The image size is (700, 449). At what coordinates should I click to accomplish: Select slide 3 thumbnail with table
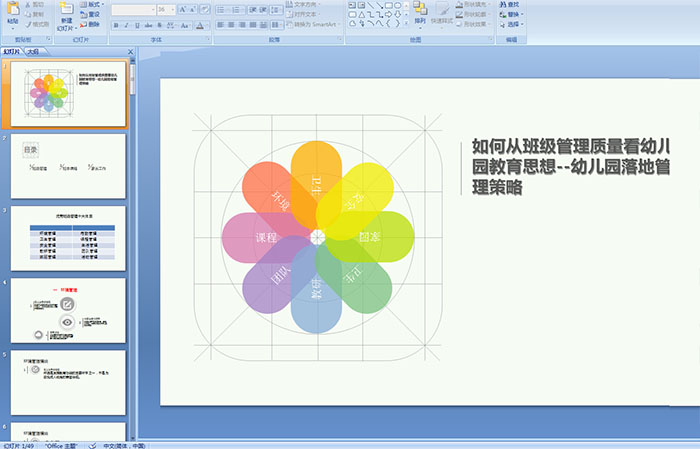click(68, 238)
